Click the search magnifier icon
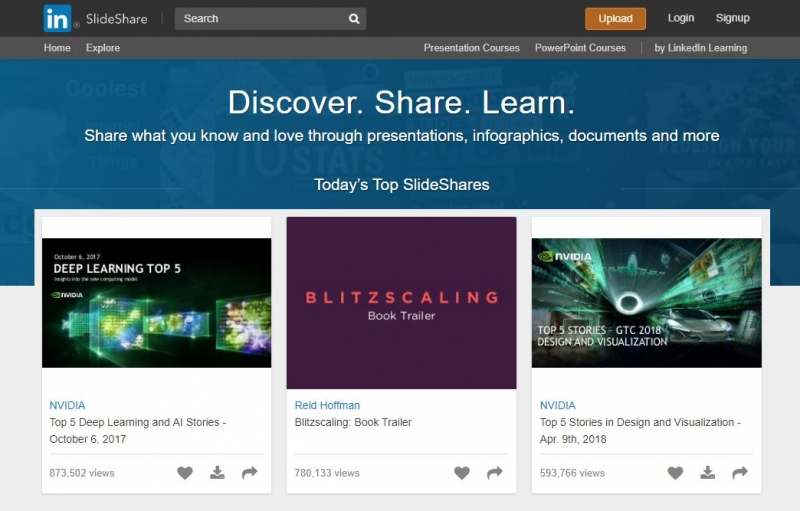Screen dimensions: 800x511 [x=354, y=19]
